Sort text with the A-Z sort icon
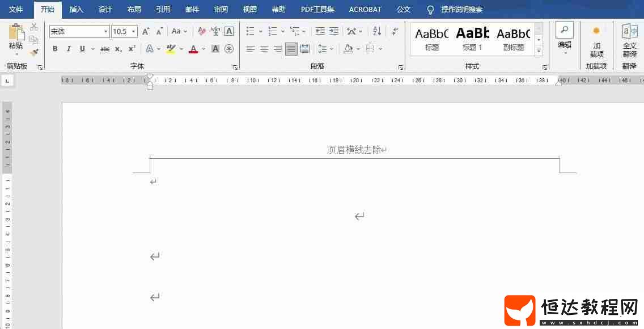The height and width of the screenshot is (329, 644). coord(377,31)
